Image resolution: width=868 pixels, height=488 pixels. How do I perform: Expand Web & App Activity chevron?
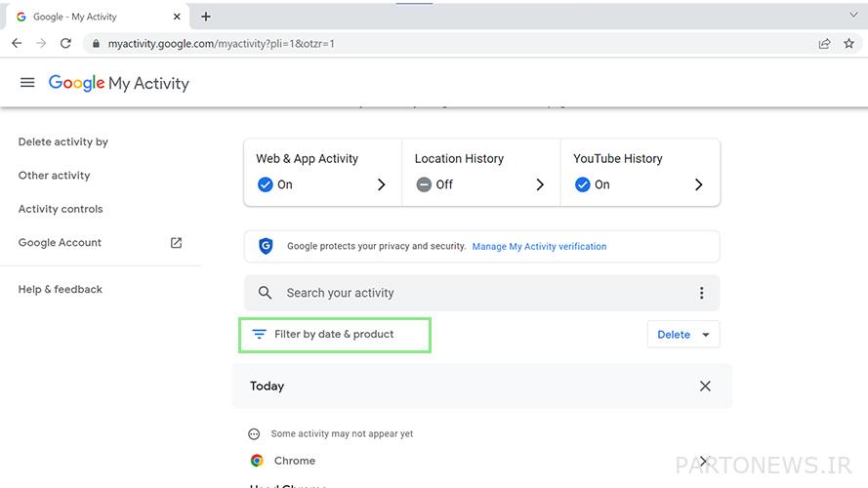pos(381,184)
